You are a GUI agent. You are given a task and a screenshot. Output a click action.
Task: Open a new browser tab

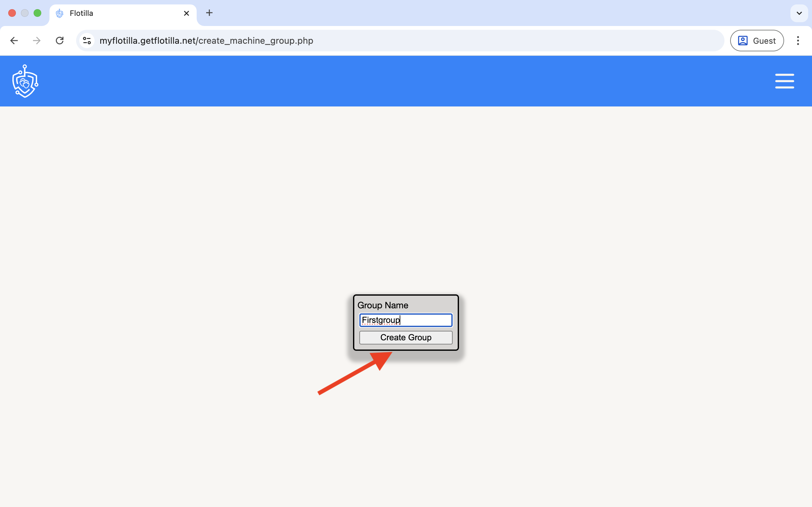coord(209,13)
